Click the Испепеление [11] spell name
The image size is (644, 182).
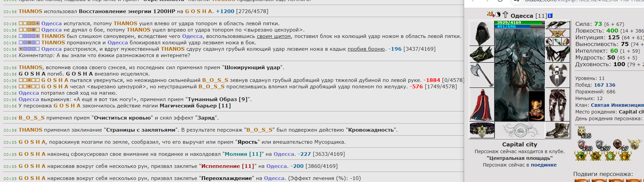click(228, 166)
